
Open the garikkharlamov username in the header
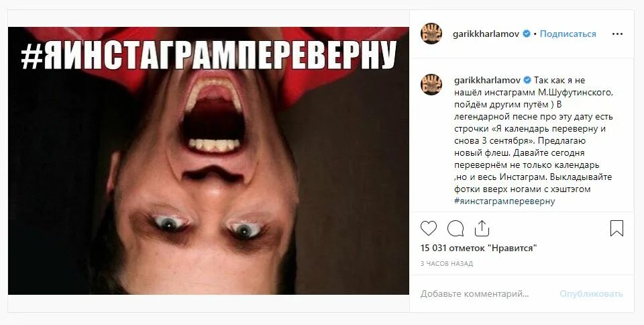pos(486,34)
